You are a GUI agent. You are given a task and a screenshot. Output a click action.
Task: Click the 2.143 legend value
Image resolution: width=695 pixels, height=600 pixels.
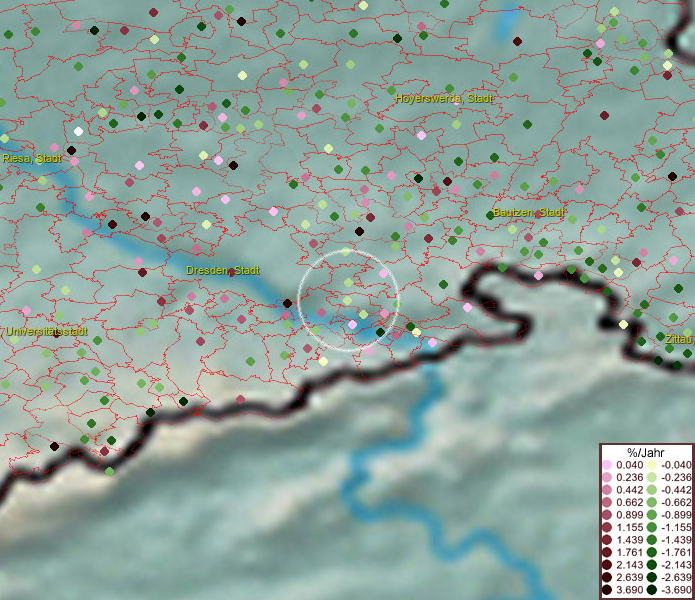pyautogui.click(x=629, y=565)
